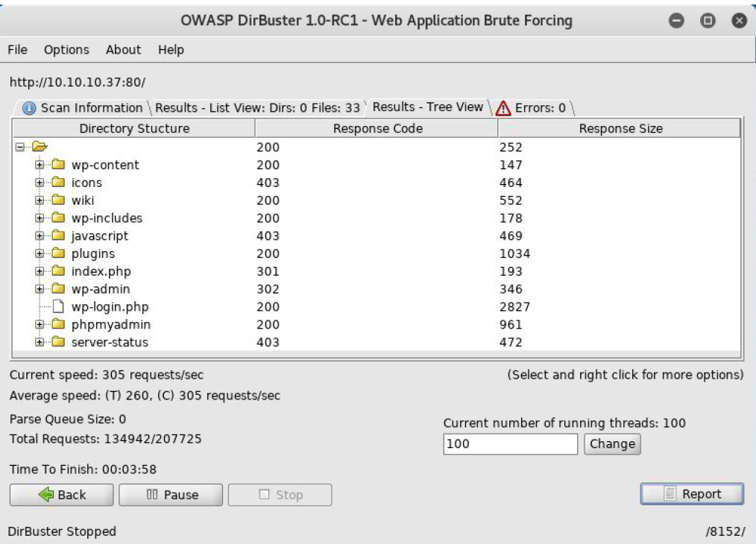This screenshot has width=756, height=544.
Task: Switch to Results - List View tab
Action: click(x=257, y=108)
